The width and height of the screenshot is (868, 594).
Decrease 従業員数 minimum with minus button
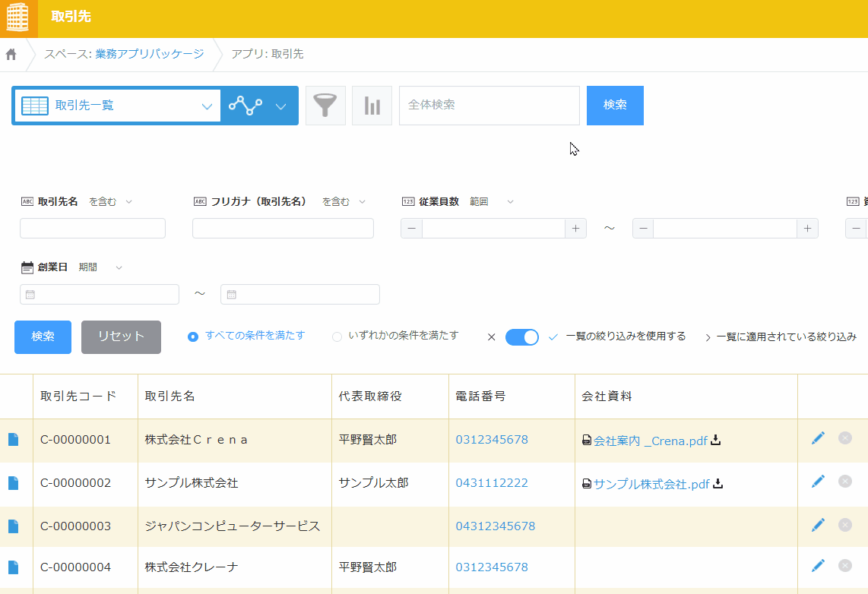(x=411, y=229)
